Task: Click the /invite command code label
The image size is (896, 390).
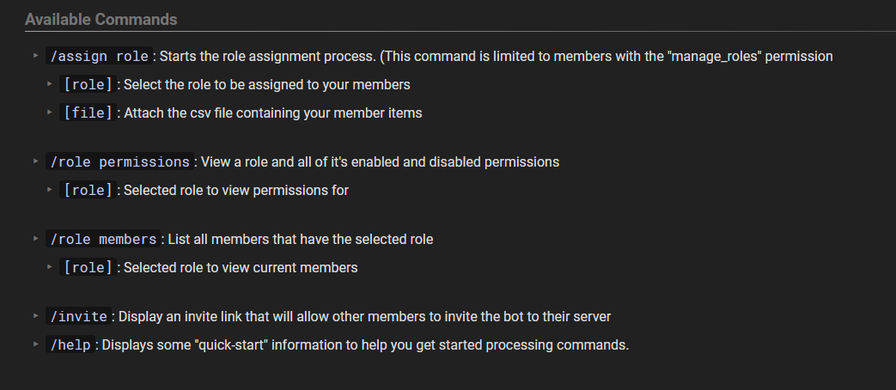Action: coord(79,316)
